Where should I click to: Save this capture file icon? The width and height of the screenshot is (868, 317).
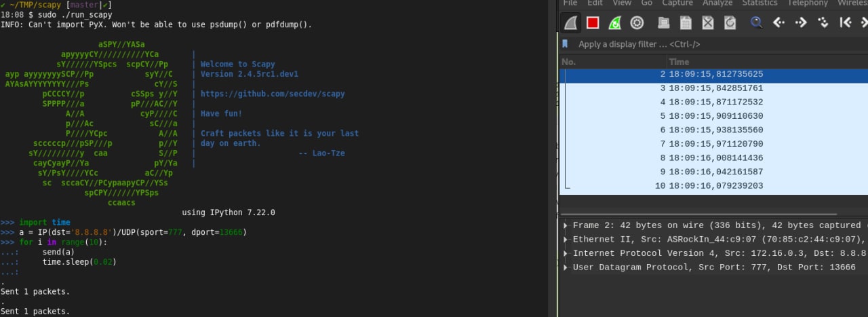tap(686, 22)
